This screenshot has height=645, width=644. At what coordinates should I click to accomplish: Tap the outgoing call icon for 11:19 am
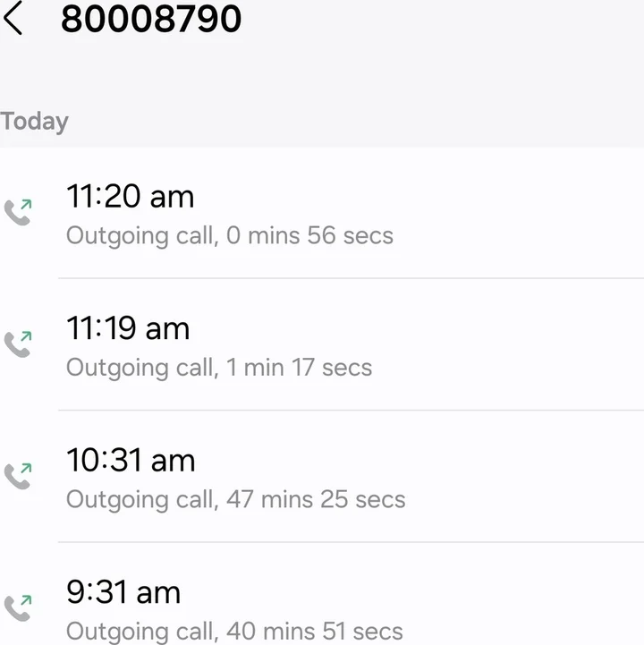point(18,343)
